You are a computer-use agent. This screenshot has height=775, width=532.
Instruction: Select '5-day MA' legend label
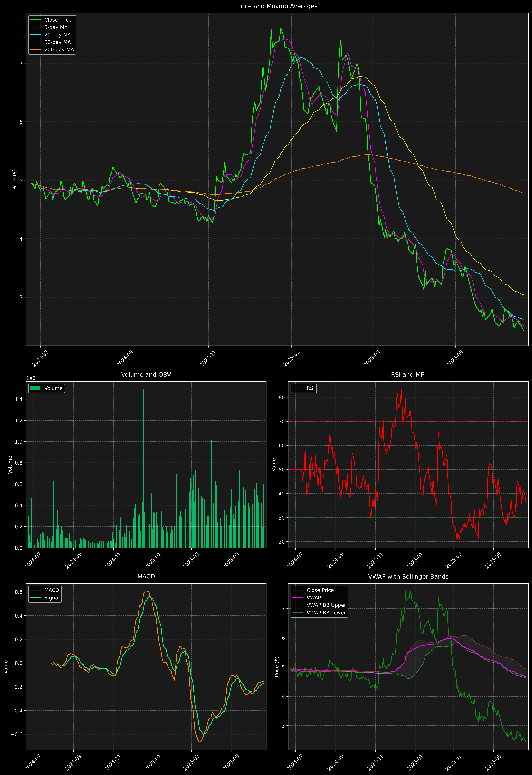pyautogui.click(x=56, y=27)
